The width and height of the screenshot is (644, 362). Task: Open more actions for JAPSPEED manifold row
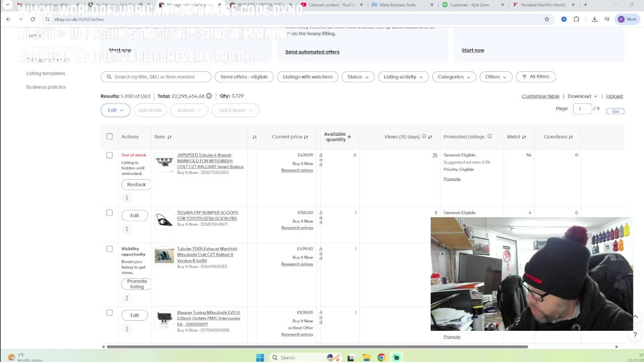(x=127, y=198)
